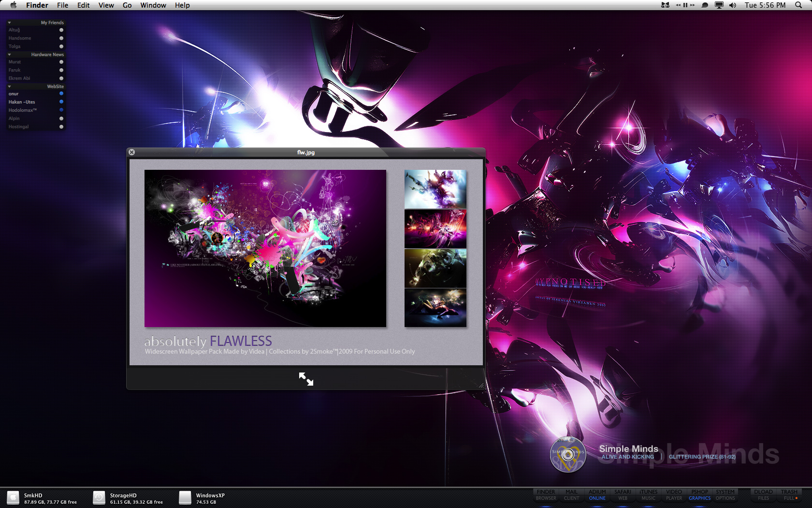Image resolution: width=812 pixels, height=508 pixels.
Task: Click the Simple Minds album art disc
Action: [x=568, y=454]
